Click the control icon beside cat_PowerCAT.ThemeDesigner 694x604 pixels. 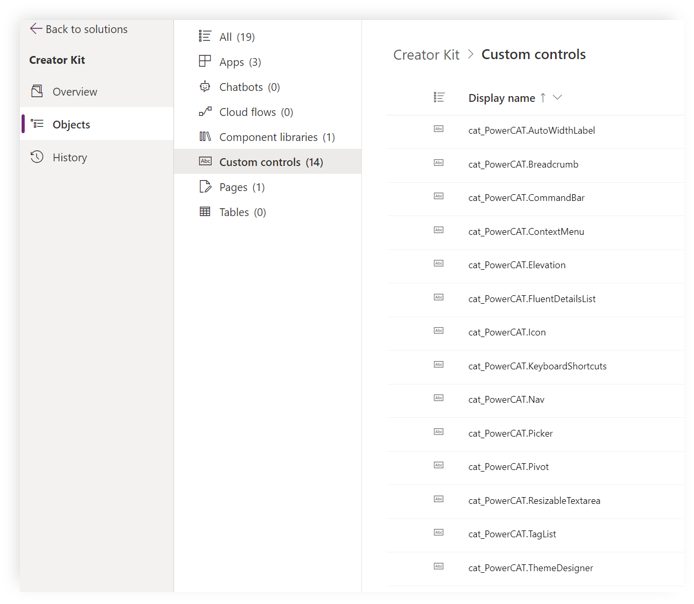(x=439, y=566)
